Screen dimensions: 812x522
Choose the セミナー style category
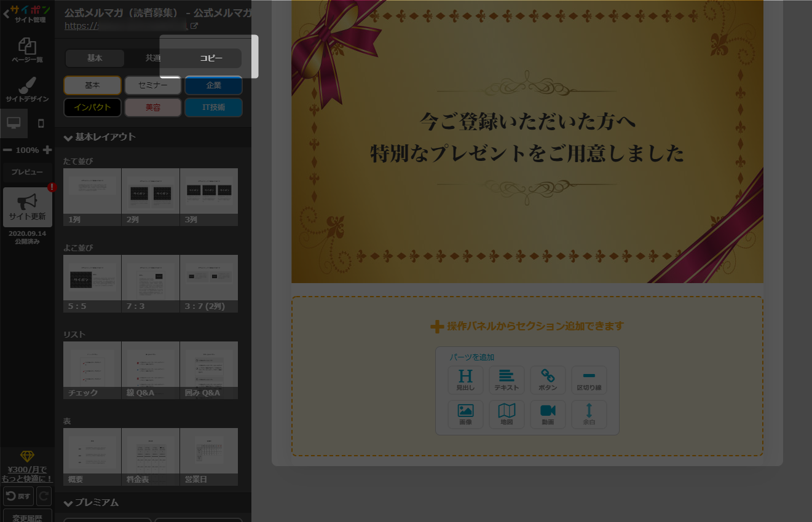153,85
